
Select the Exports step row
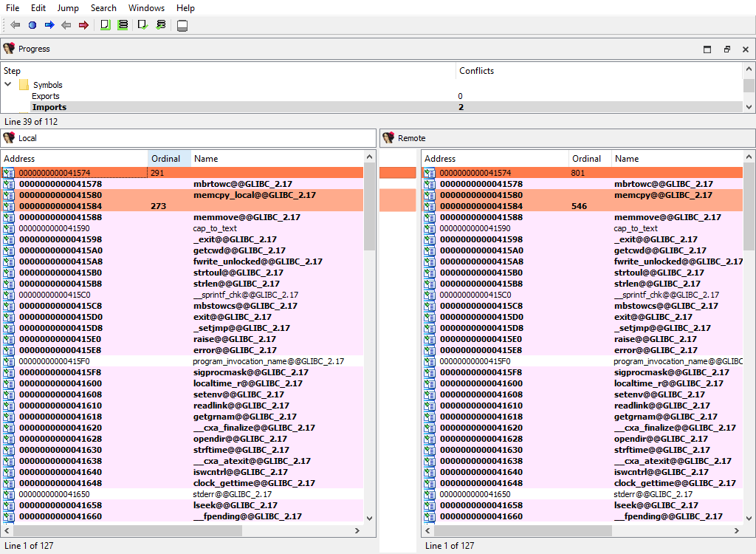46,96
